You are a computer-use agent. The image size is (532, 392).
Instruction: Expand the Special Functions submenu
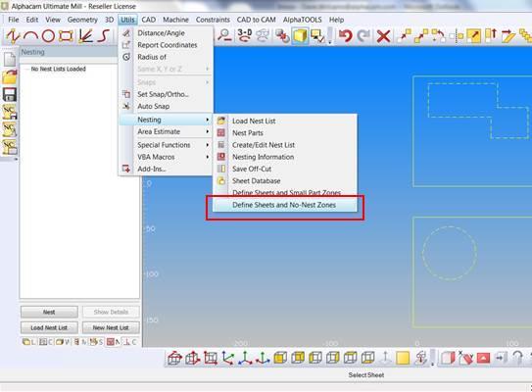(167, 145)
